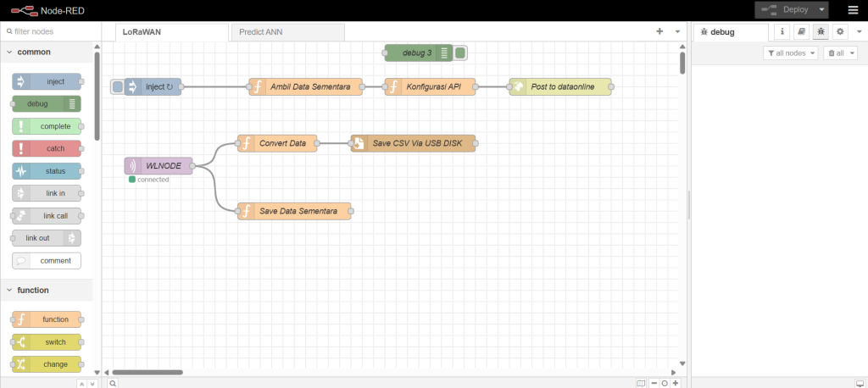Viewport: 868px width, 388px height.
Task: Open debug window in new window icon
Action: click(x=858, y=383)
